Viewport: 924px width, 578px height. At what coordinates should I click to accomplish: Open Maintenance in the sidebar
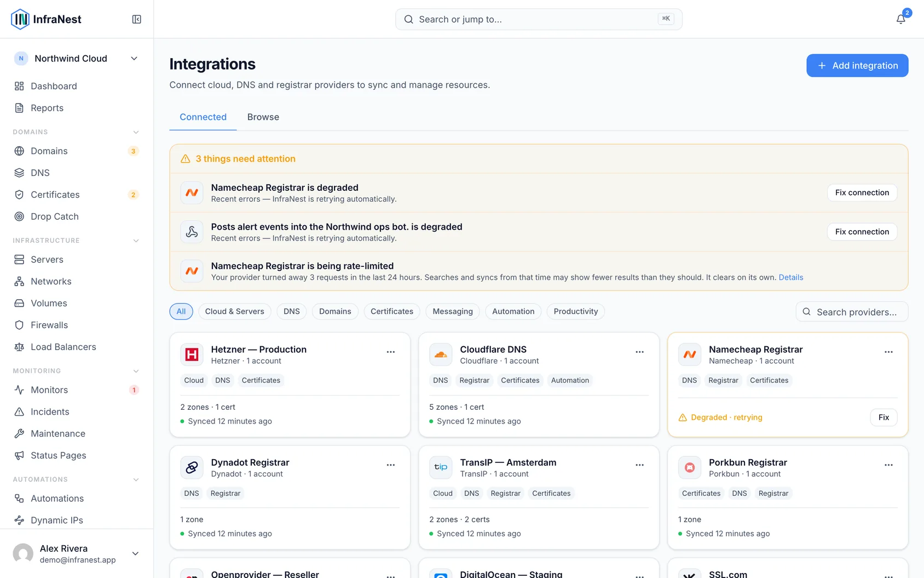coord(77,434)
